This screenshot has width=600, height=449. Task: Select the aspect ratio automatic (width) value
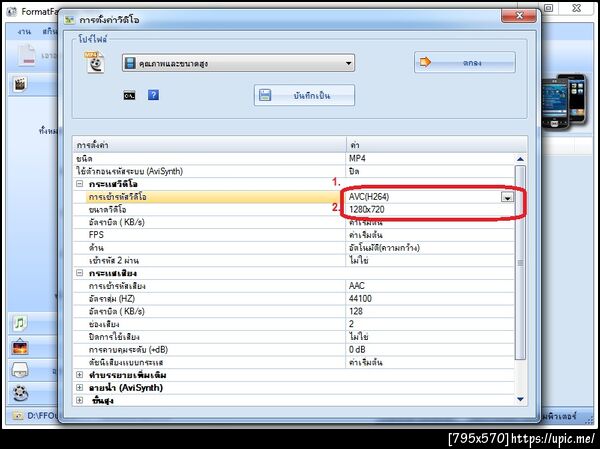(430, 248)
